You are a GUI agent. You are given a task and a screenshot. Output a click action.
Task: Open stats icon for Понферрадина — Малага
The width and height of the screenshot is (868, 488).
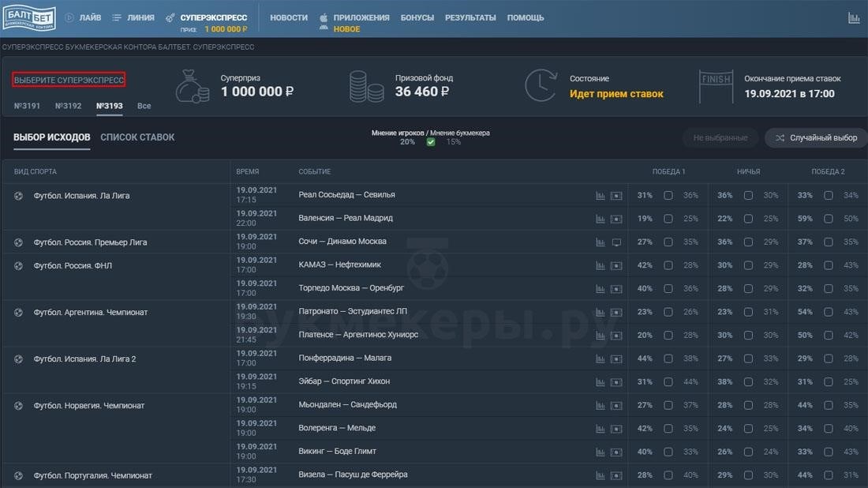click(x=600, y=359)
